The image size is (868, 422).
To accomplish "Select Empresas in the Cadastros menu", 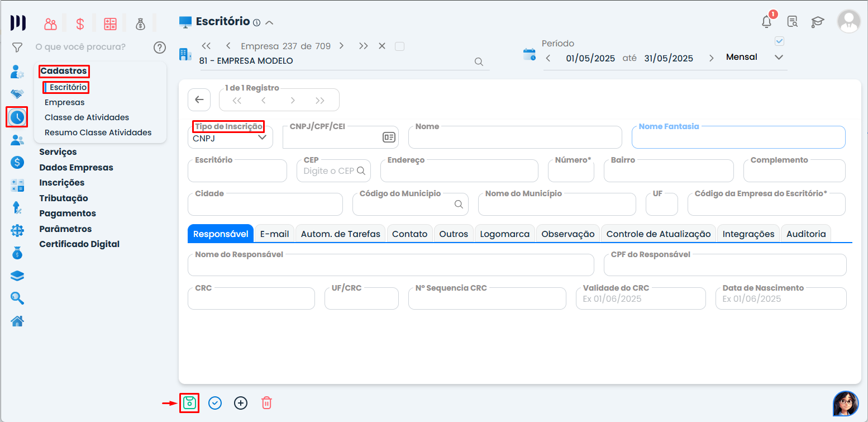I will click(x=65, y=102).
